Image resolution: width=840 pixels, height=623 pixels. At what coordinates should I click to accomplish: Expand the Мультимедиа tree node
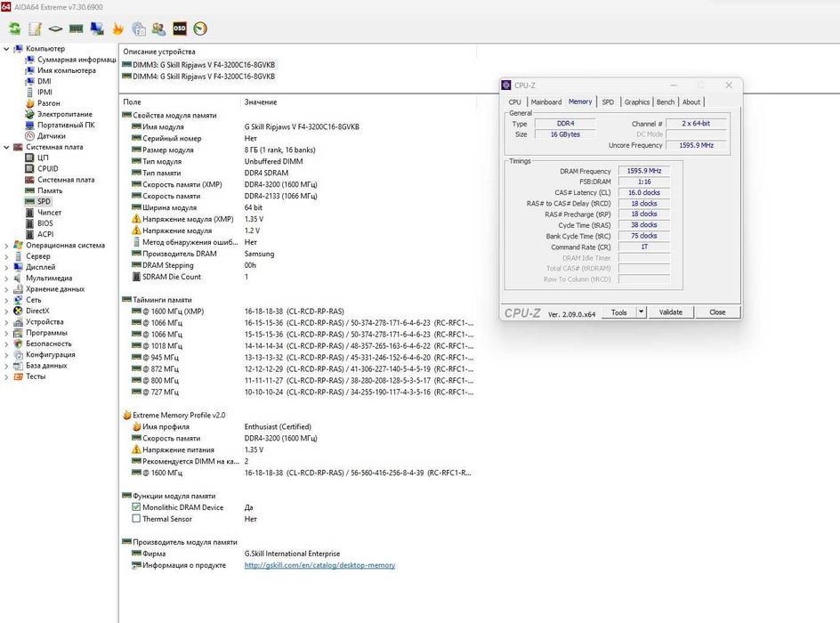pos(6,278)
